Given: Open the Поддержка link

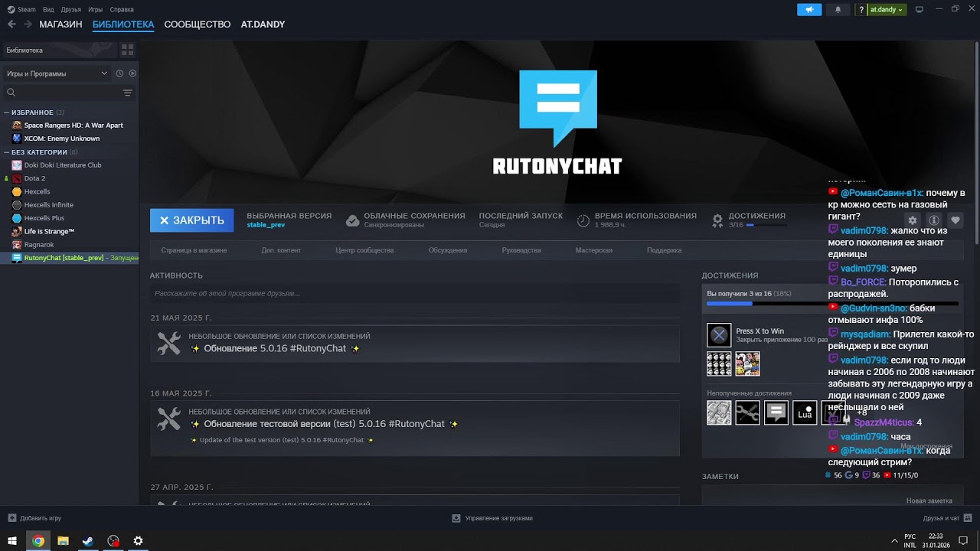Looking at the screenshot, I should [664, 250].
